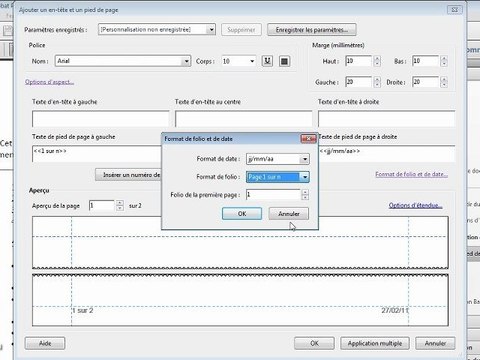
Task: Click Insérer un numéro de page button
Action: [129, 175]
